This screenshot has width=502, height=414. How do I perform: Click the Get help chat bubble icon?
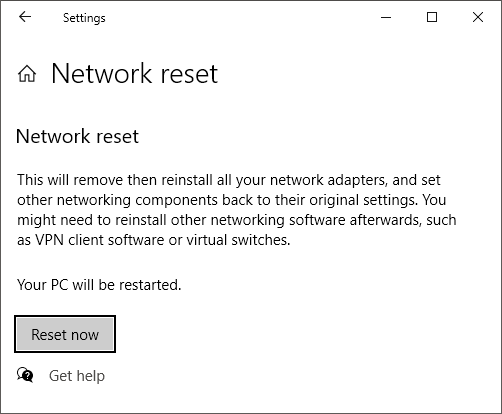(x=25, y=375)
